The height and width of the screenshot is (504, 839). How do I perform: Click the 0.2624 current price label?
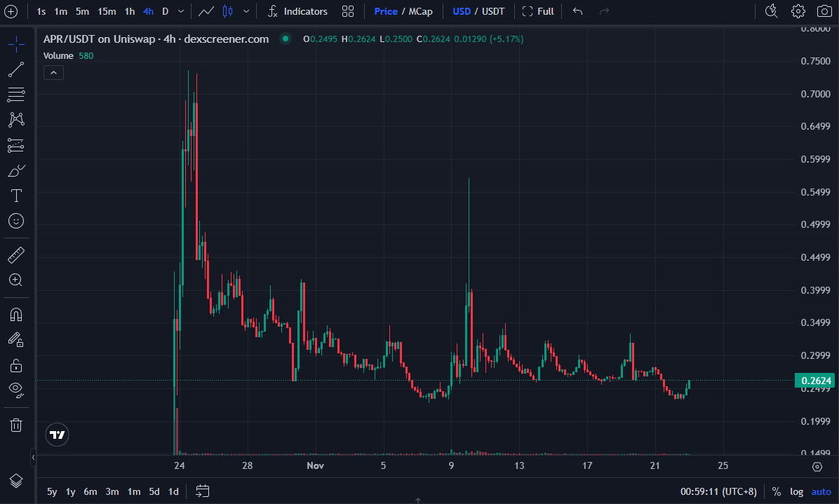815,380
